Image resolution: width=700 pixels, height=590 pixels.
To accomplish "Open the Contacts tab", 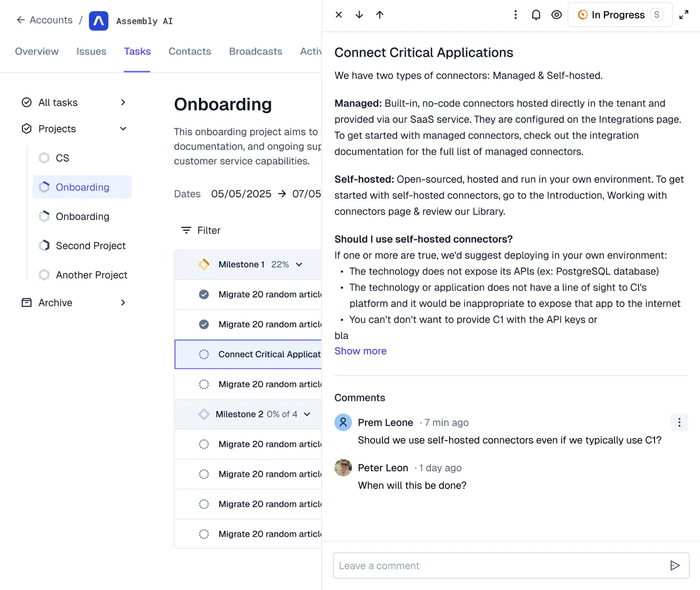I will [x=190, y=51].
